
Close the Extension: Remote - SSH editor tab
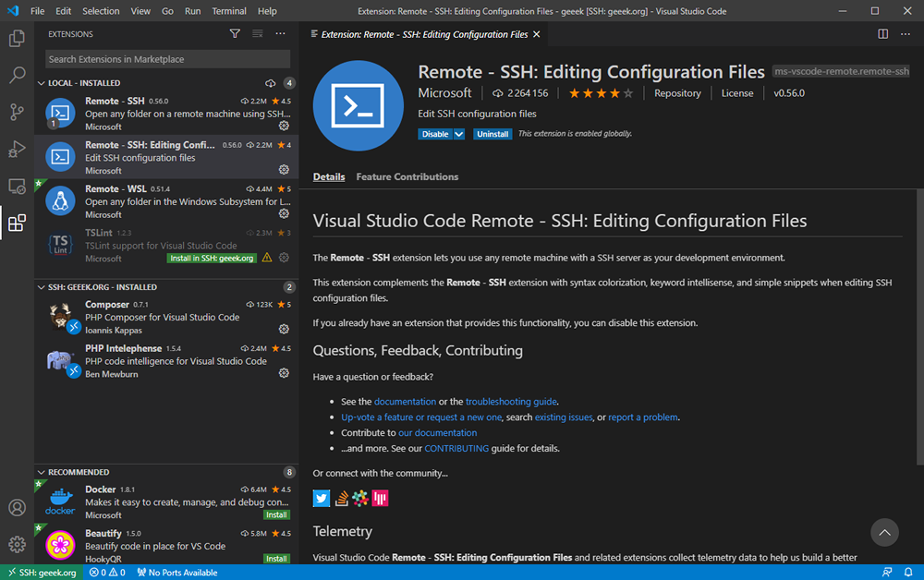pyautogui.click(x=536, y=34)
